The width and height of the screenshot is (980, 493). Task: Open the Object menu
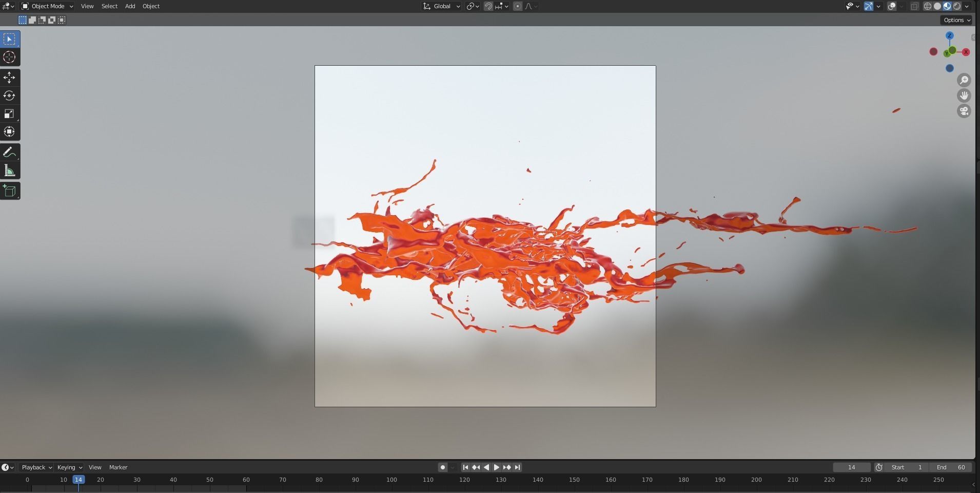[x=150, y=6]
